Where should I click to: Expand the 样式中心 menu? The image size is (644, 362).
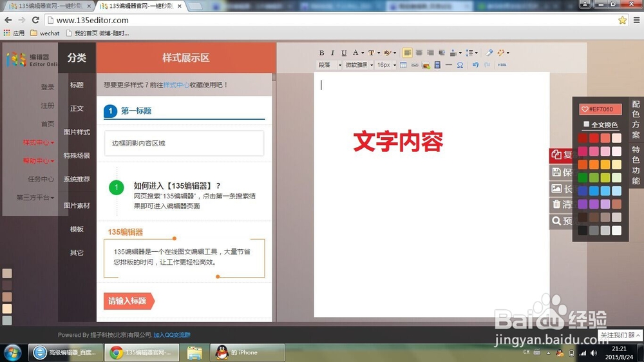[39, 142]
